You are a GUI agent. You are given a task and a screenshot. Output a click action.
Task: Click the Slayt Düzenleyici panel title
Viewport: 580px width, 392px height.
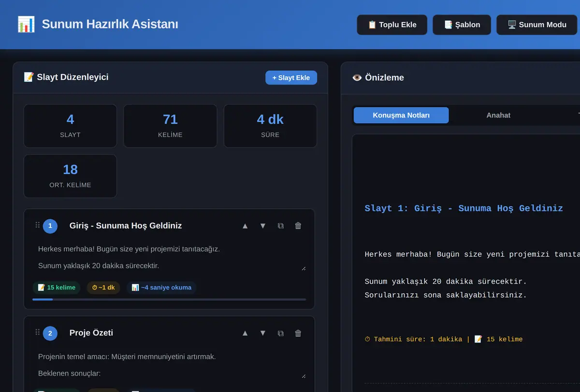(66, 77)
